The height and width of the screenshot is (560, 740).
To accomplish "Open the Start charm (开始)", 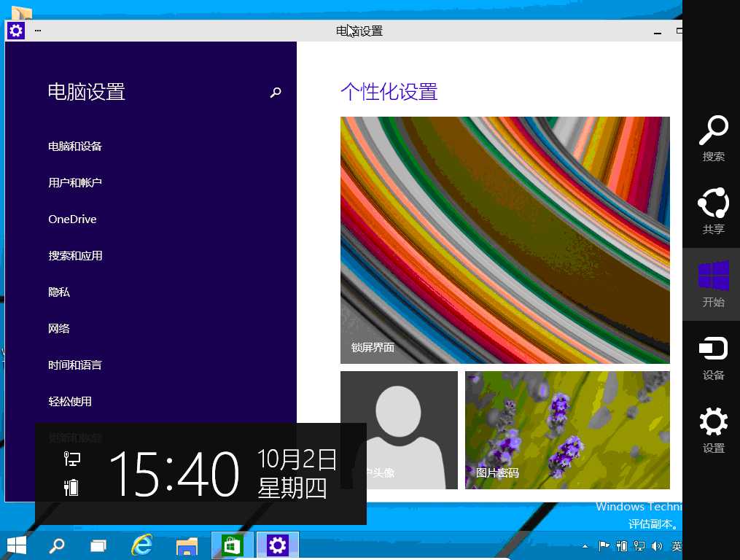I will [713, 284].
